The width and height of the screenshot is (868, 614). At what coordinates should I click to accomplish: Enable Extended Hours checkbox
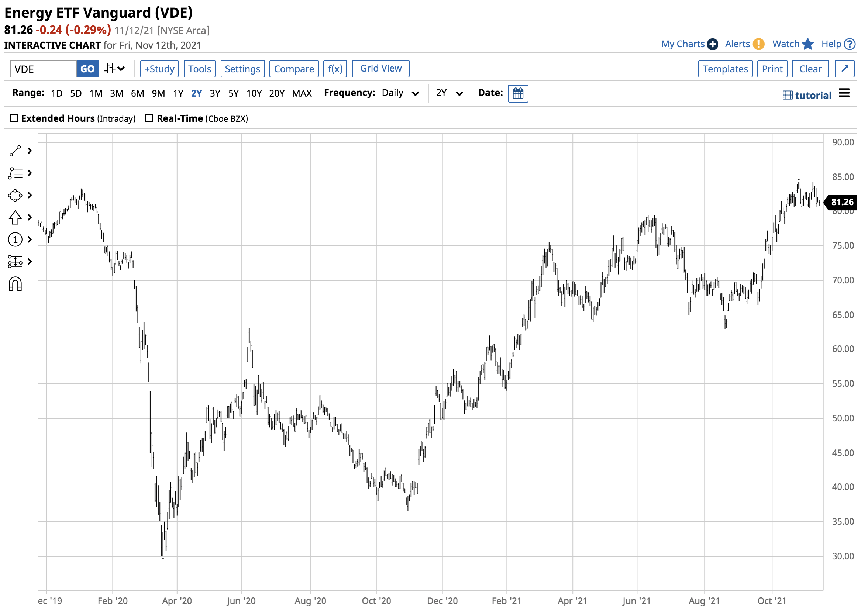(14, 118)
